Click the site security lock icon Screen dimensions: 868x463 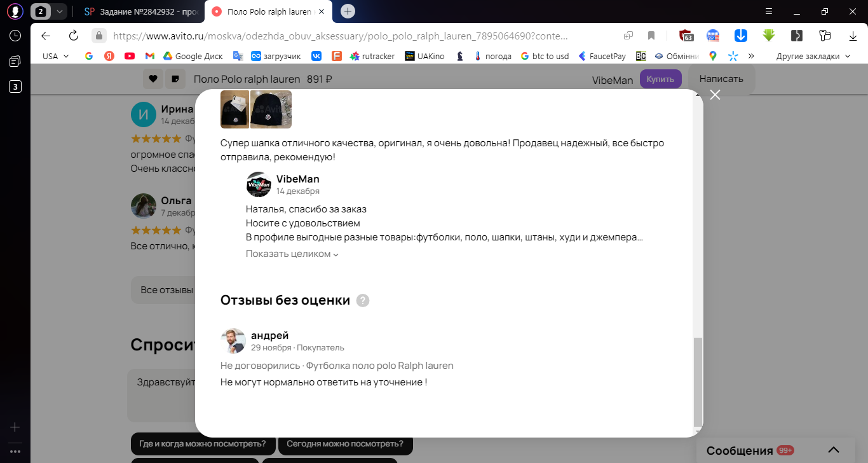tap(98, 36)
